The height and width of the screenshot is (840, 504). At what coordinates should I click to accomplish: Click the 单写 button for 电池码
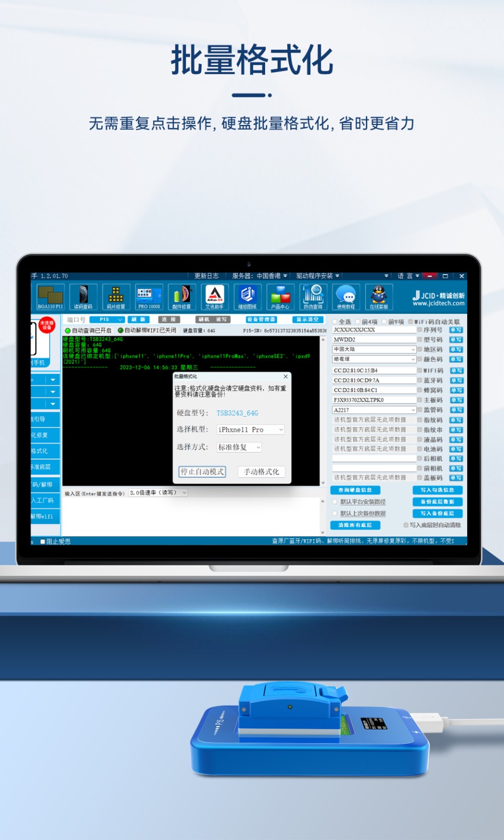click(x=456, y=449)
